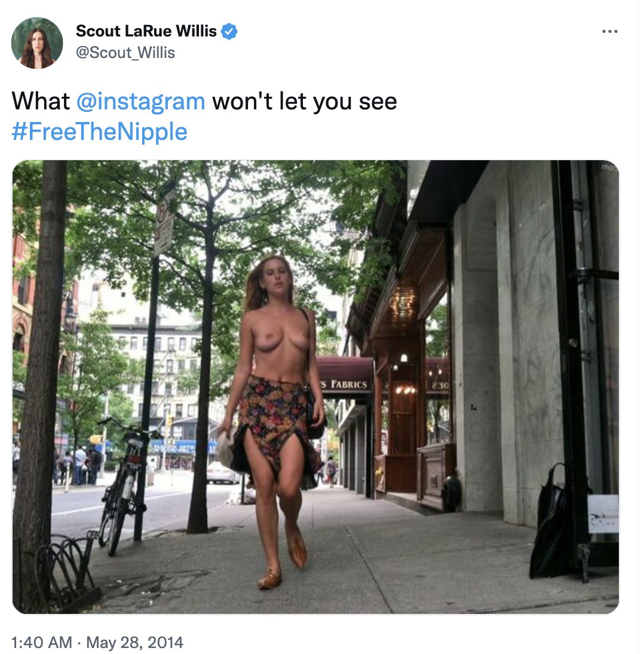Click the blue verified badge icon
The image size is (644, 654).
(229, 31)
